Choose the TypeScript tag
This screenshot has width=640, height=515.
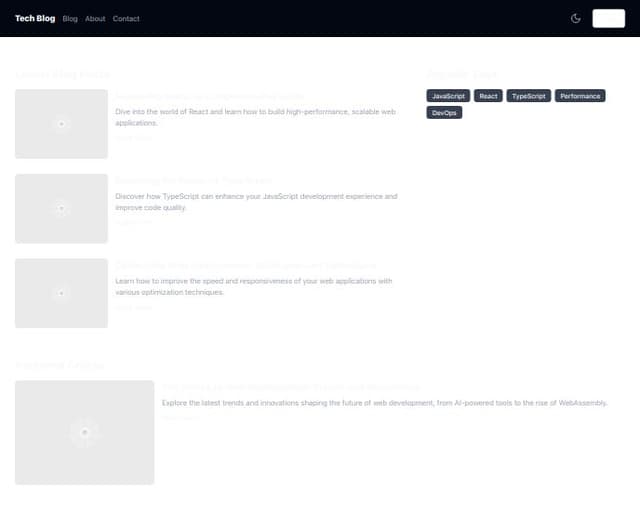(x=528, y=96)
